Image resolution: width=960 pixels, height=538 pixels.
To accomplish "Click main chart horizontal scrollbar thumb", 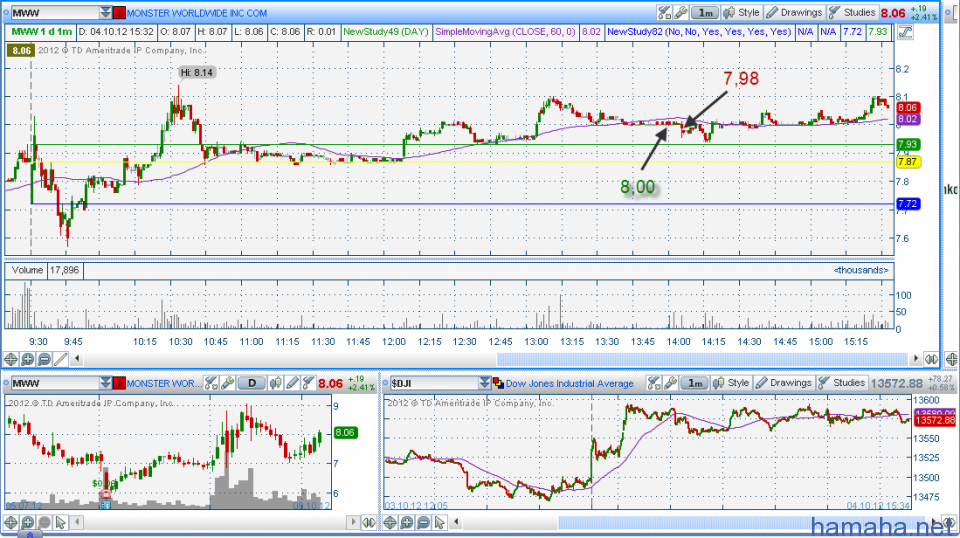I will tap(702, 359).
